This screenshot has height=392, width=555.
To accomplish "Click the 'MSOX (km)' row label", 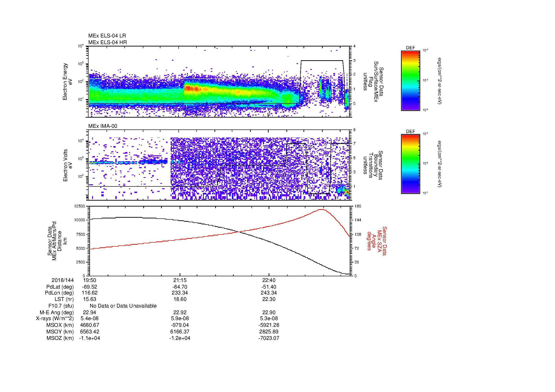I will pos(60,325).
